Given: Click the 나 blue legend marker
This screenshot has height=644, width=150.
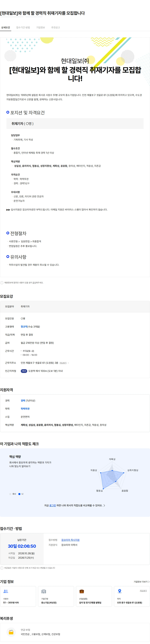Looking at the screenshot, I should click(19, 494).
